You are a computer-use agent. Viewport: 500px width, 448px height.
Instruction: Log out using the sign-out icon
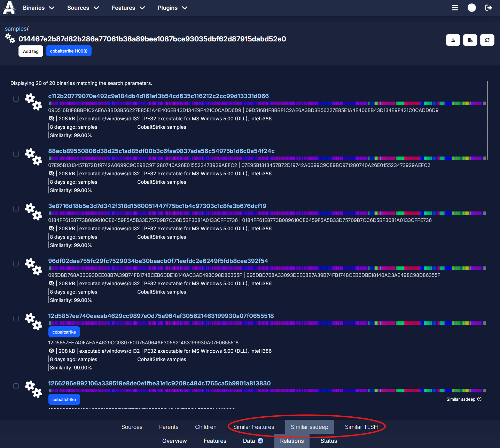coord(488,8)
